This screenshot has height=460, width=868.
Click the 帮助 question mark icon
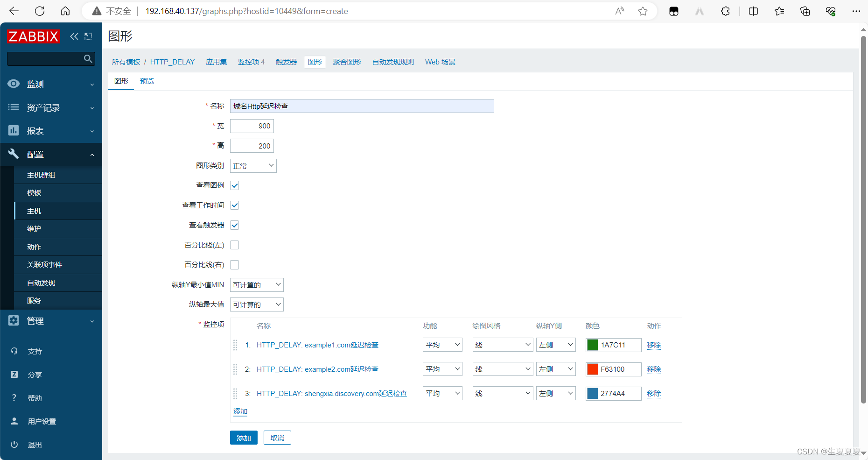(14, 398)
